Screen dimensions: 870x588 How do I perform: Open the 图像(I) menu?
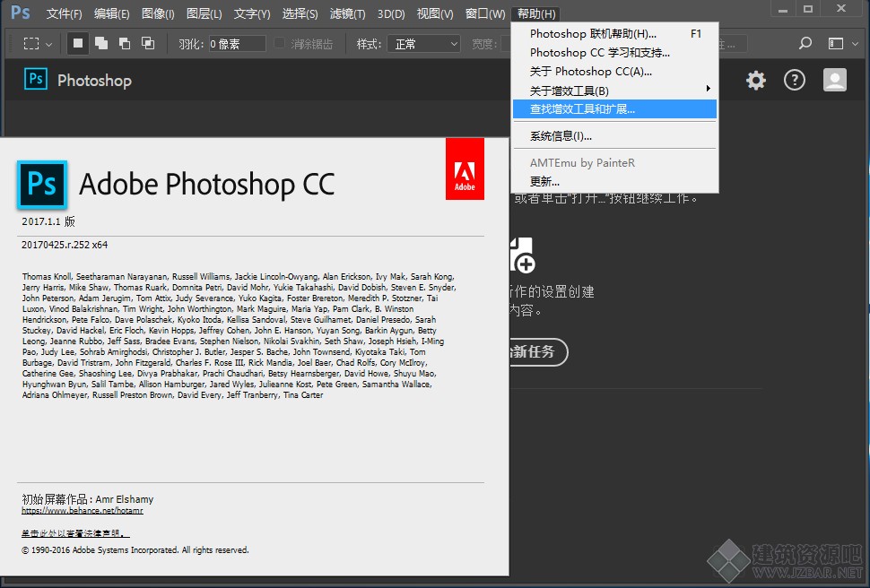coord(158,13)
